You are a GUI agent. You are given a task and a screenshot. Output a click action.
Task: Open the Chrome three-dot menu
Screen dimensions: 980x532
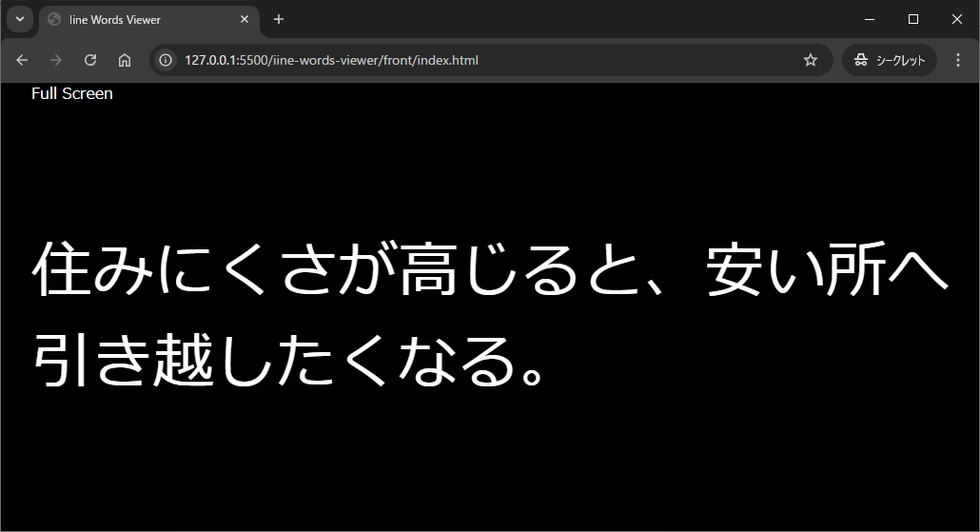pyautogui.click(x=957, y=60)
